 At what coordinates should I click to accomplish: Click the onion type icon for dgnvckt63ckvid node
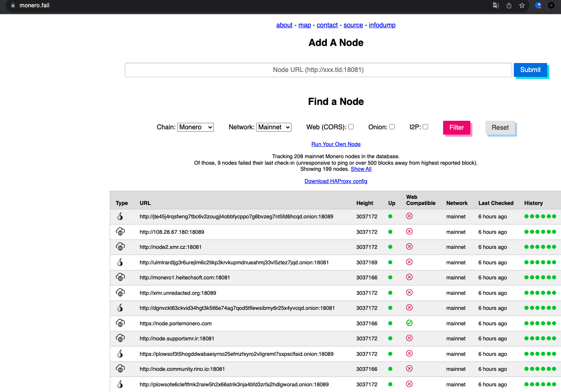click(120, 308)
